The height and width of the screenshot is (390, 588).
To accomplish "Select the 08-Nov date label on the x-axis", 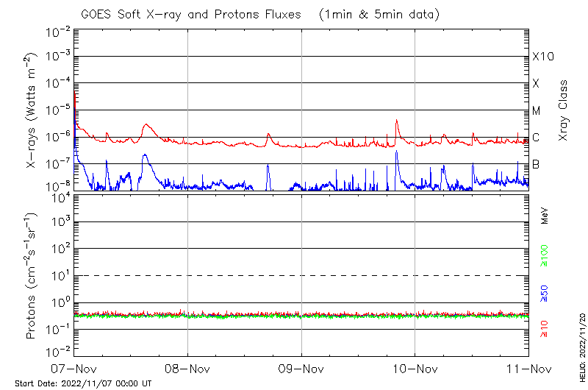I will pos(187,368).
